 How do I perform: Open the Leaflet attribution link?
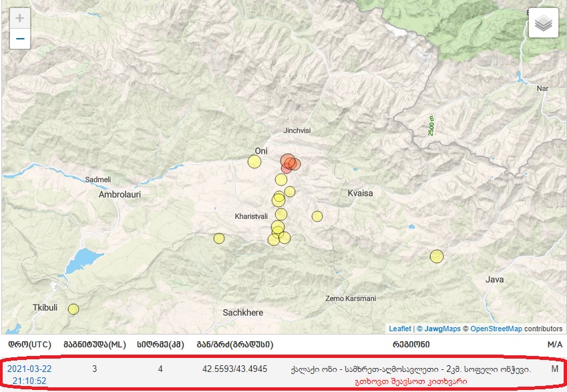[400, 329]
